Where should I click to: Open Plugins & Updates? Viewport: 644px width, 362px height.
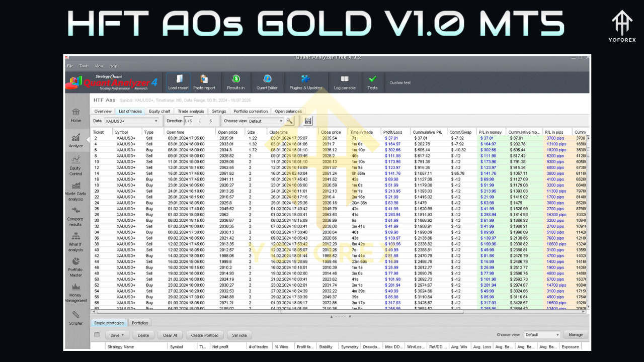click(x=306, y=82)
